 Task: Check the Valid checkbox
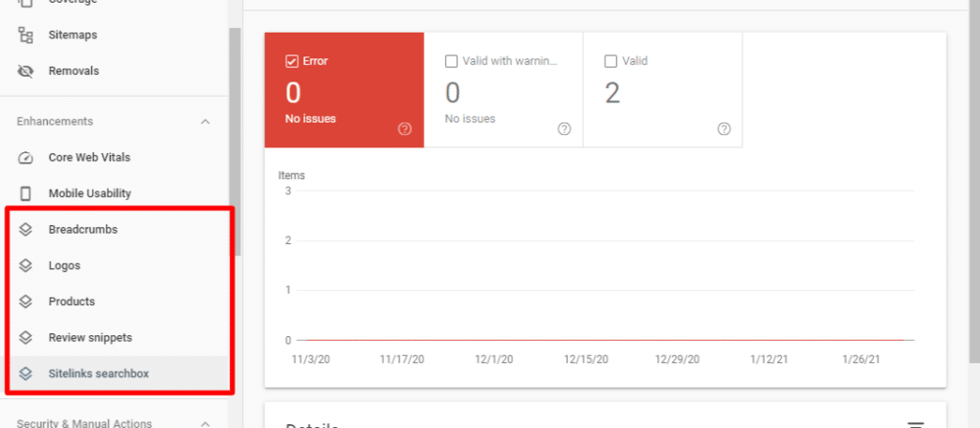click(611, 61)
